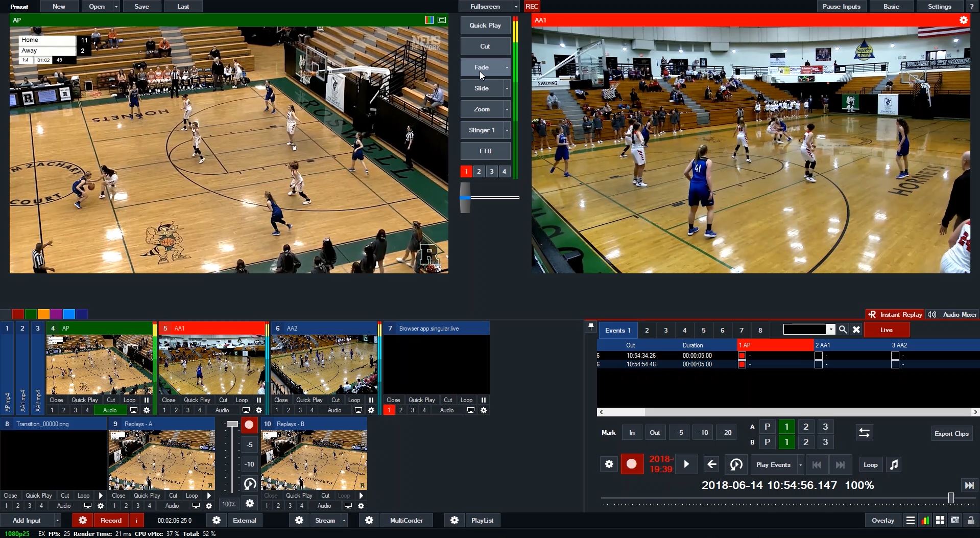
Task: Click the snapshot camera icon in bottom bar
Action: point(955,521)
